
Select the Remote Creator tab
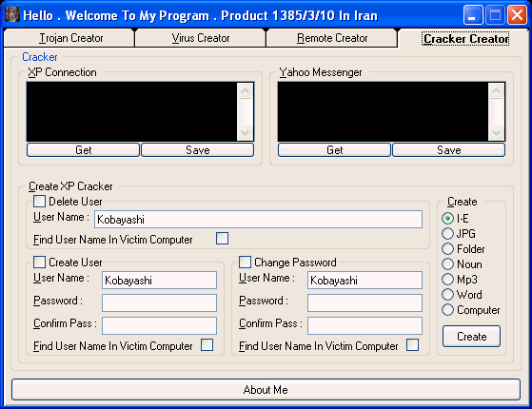point(332,38)
